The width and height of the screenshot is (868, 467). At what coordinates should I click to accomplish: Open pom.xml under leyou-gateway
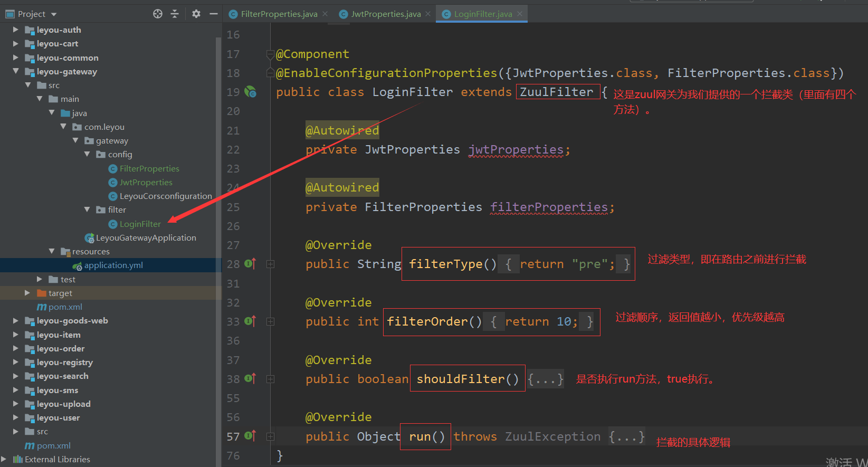[65, 307]
